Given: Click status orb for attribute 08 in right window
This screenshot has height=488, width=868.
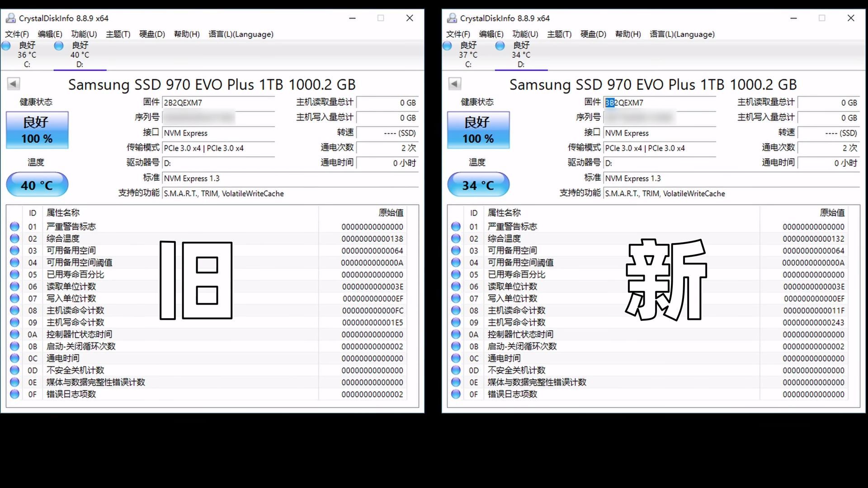Looking at the screenshot, I should pos(456,310).
